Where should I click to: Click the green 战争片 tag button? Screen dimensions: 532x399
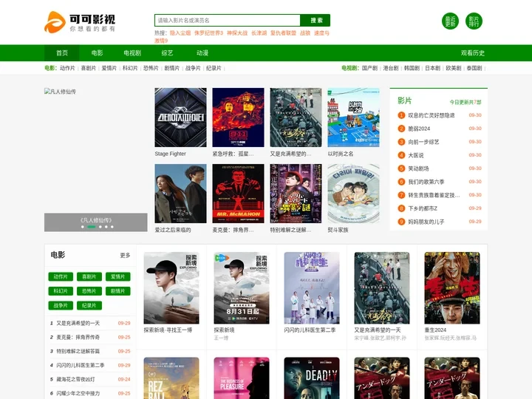[61, 305]
